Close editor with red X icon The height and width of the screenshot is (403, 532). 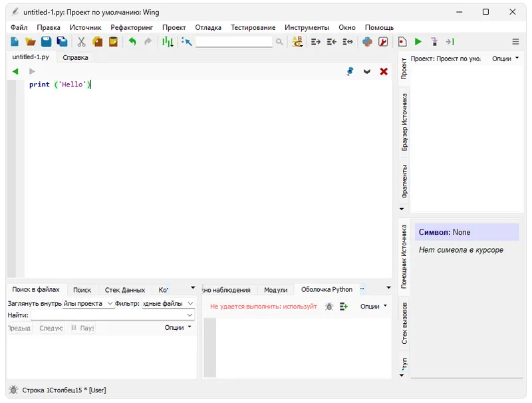(384, 71)
